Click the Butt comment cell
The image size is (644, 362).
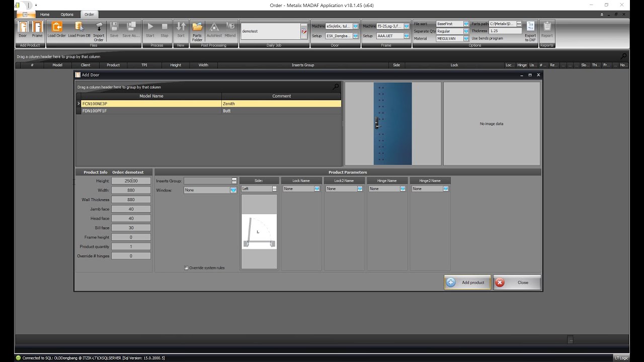click(x=281, y=111)
